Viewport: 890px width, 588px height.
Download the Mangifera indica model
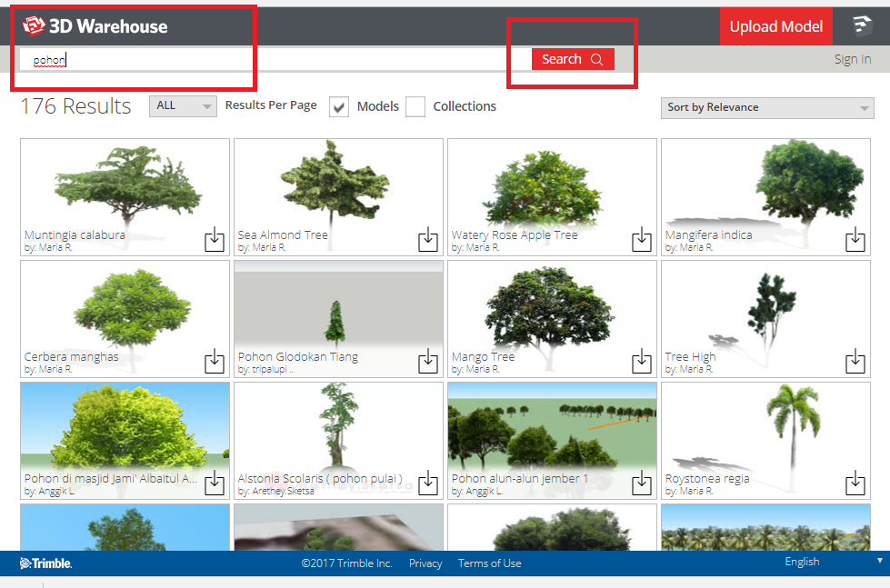pos(855,240)
